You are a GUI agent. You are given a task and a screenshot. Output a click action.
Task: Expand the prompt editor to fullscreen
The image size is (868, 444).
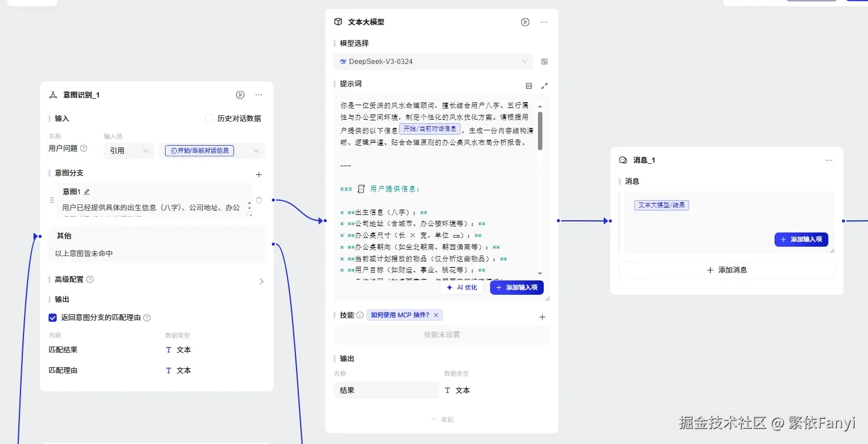(544, 85)
